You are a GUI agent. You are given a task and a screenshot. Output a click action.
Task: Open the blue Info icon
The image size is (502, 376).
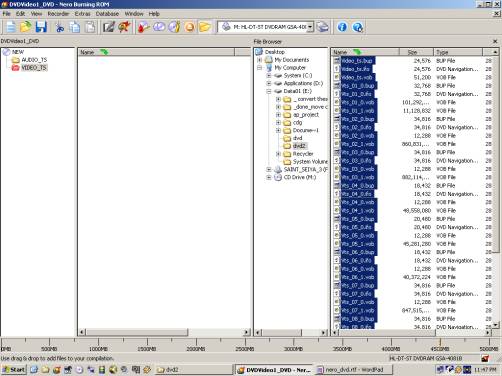coord(342,27)
